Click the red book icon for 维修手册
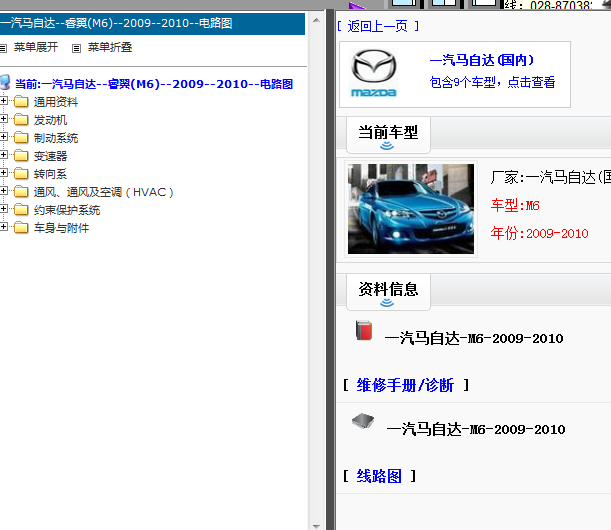Image resolution: width=611 pixels, height=530 pixels. click(364, 330)
